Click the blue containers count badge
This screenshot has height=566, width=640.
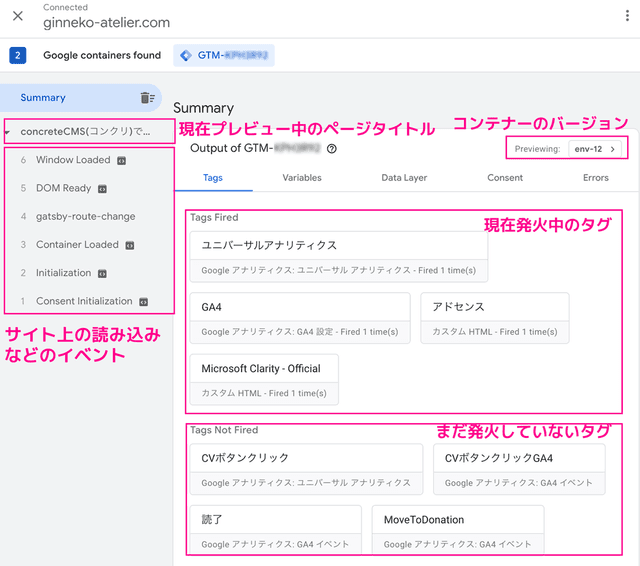[x=18, y=55]
